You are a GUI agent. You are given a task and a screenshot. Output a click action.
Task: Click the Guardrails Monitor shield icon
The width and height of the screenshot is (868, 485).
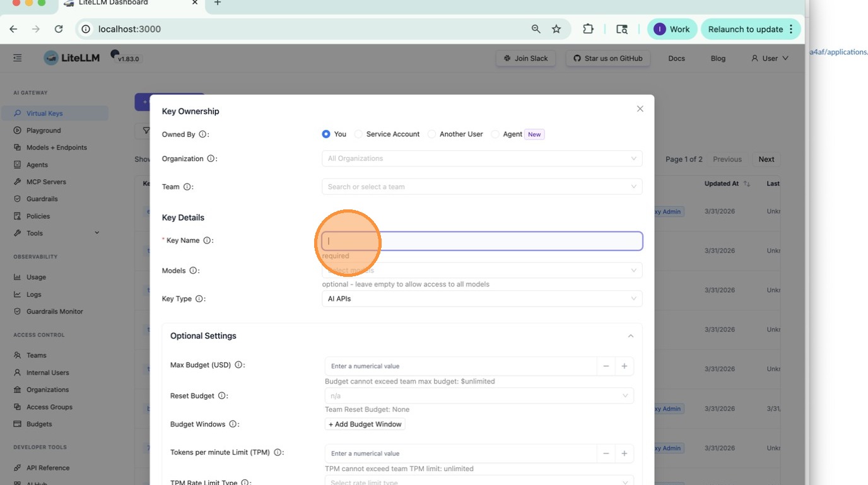tap(18, 312)
